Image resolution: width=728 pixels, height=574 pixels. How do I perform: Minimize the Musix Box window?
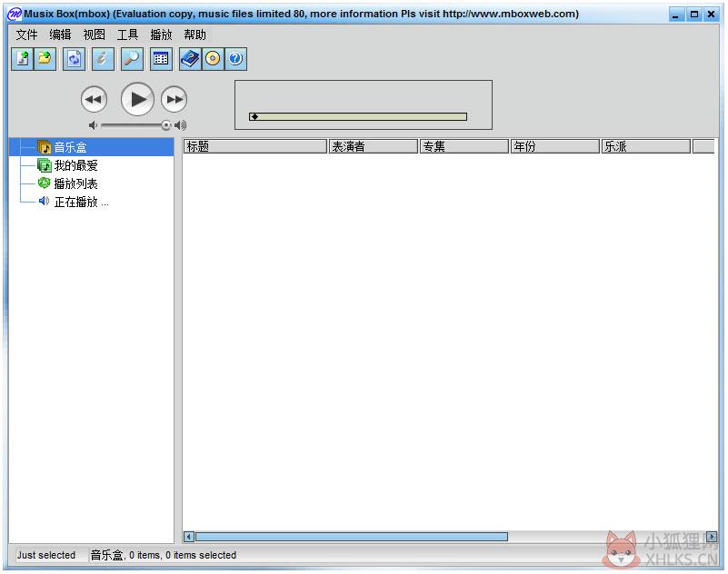tap(676, 15)
